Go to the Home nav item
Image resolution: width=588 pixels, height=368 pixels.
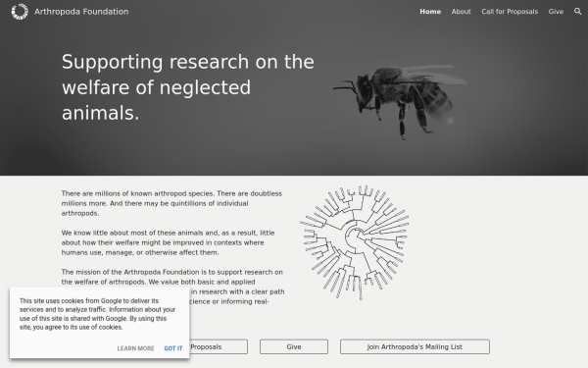430,12
